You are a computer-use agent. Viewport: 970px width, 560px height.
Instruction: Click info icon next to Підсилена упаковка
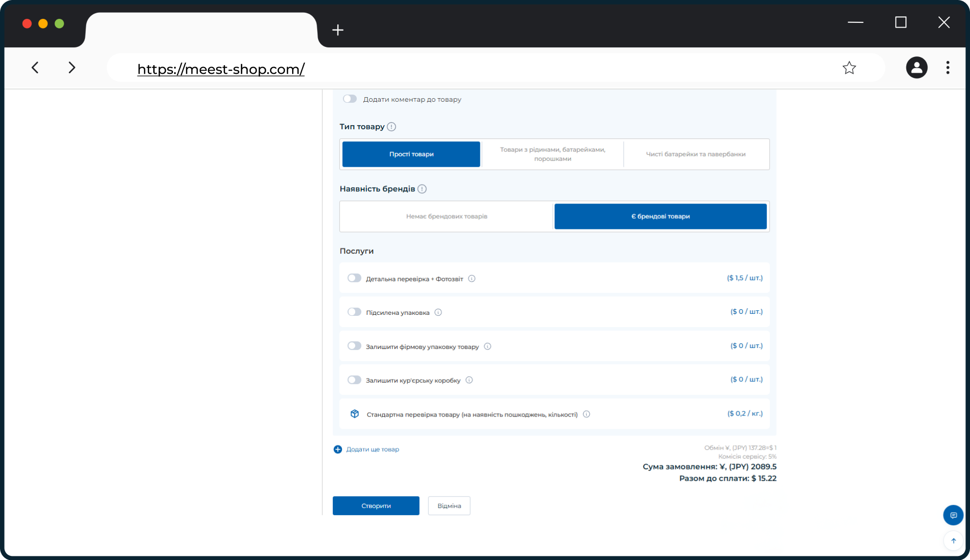tap(438, 312)
